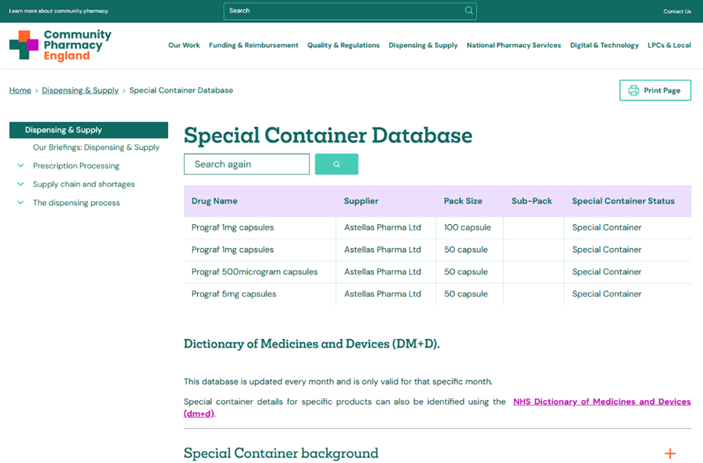Click in the Search again input field
This screenshot has height=463, width=703.
(x=246, y=164)
